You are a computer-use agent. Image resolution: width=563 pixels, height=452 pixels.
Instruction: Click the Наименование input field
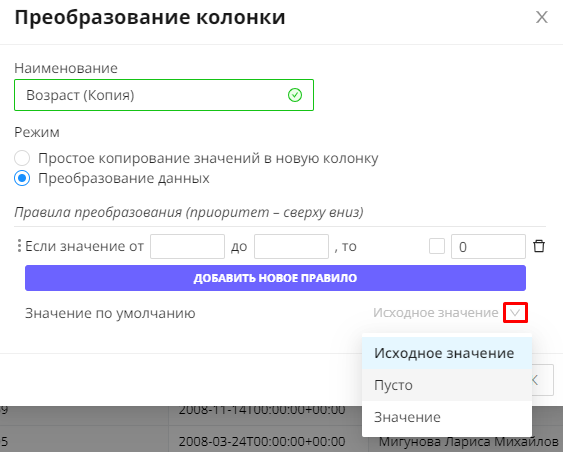[164, 95]
